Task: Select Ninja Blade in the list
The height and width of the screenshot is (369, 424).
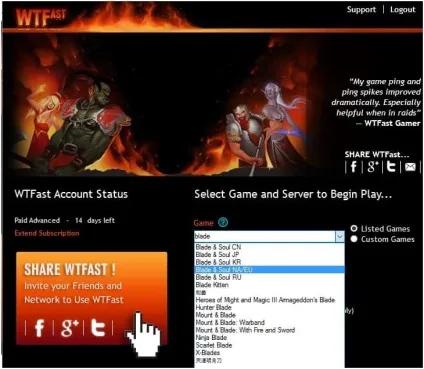Action: point(269,337)
